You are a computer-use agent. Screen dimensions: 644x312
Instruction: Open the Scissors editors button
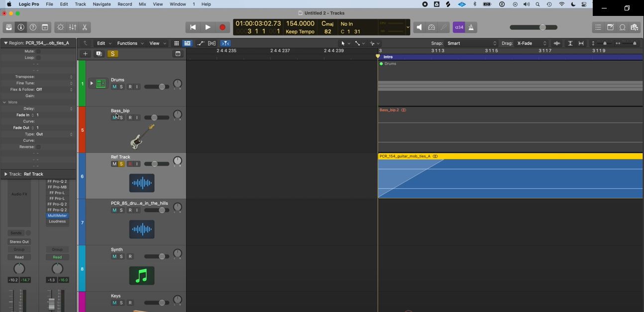point(85,27)
